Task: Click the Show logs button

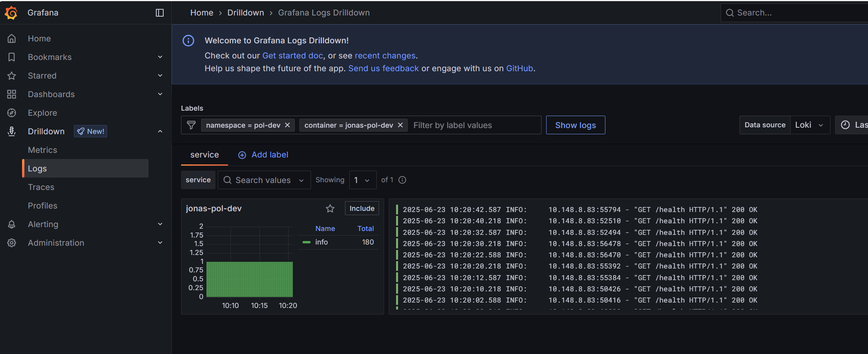Action: 576,125
